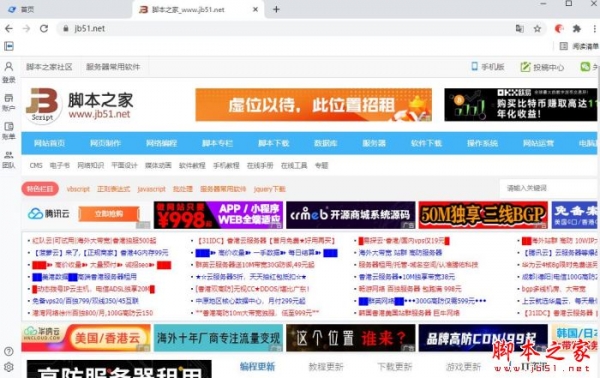Image resolution: width=600 pixels, height=378 pixels.
Task: Click the JB Script site logo
Action: tap(80, 105)
